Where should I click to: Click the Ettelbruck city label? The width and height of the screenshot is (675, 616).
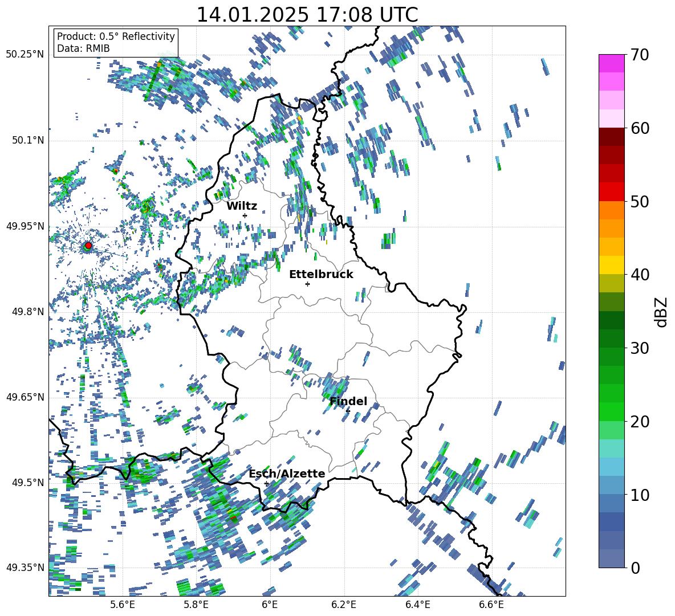click(x=321, y=275)
